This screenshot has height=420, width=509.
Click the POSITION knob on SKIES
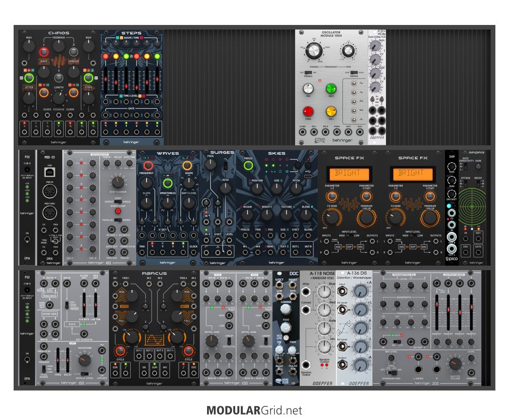point(257,188)
